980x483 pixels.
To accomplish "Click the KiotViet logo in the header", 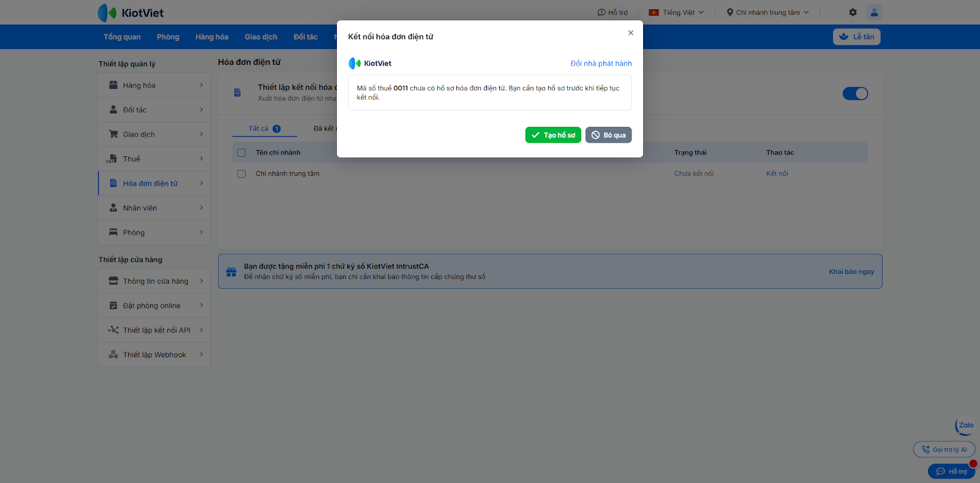I will tap(130, 13).
